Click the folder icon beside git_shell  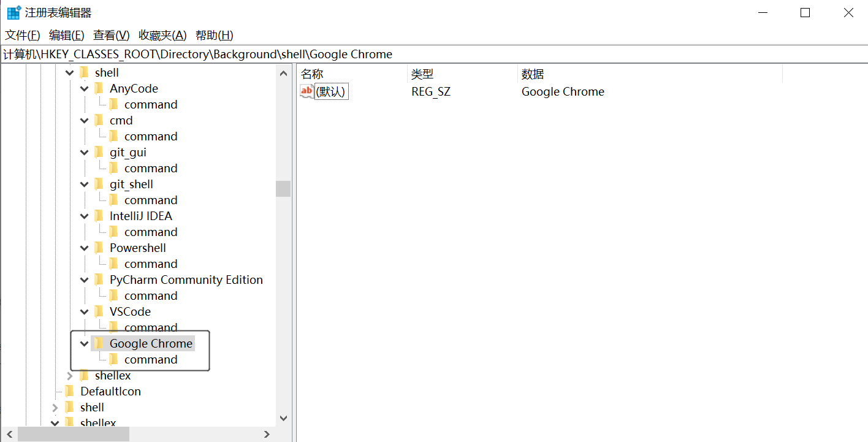(99, 184)
